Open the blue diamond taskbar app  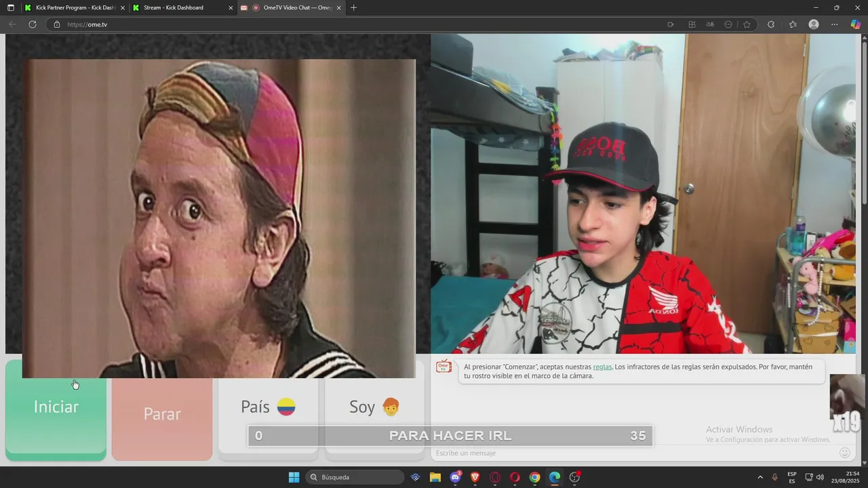tap(416, 477)
